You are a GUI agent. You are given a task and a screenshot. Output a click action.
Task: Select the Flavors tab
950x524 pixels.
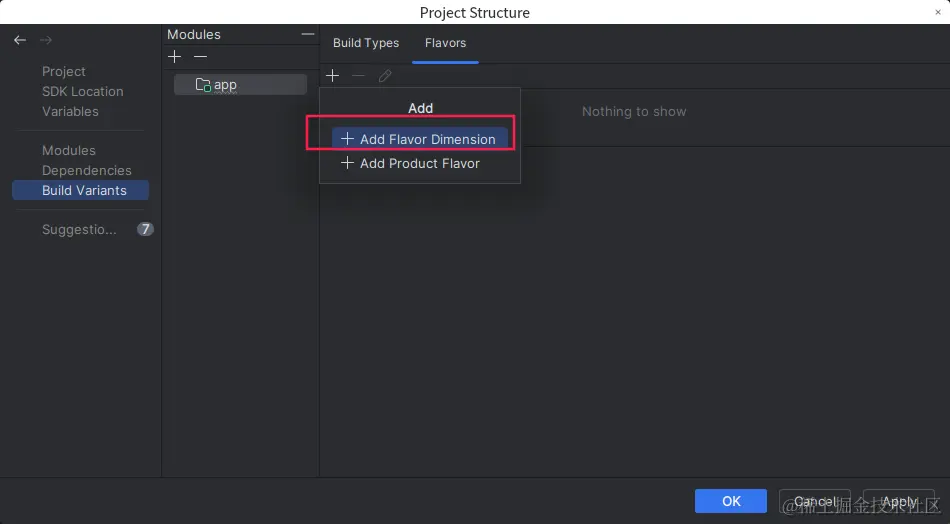(445, 43)
